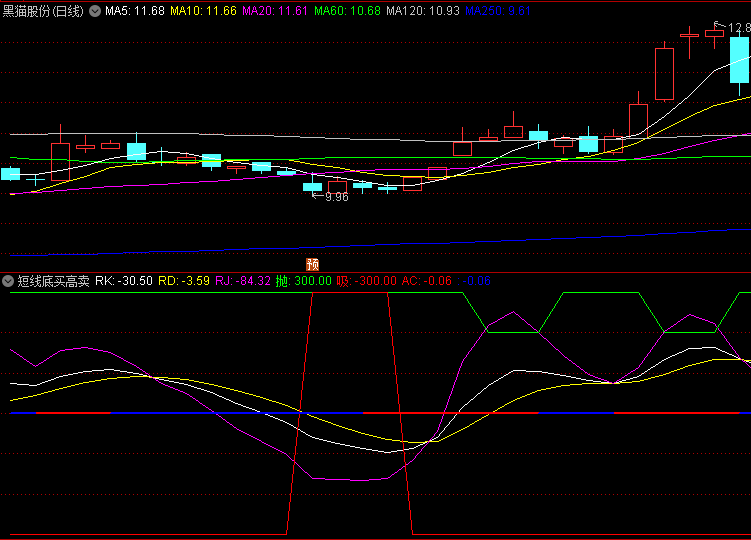Click the red 吸 -300.00 label

click(366, 281)
